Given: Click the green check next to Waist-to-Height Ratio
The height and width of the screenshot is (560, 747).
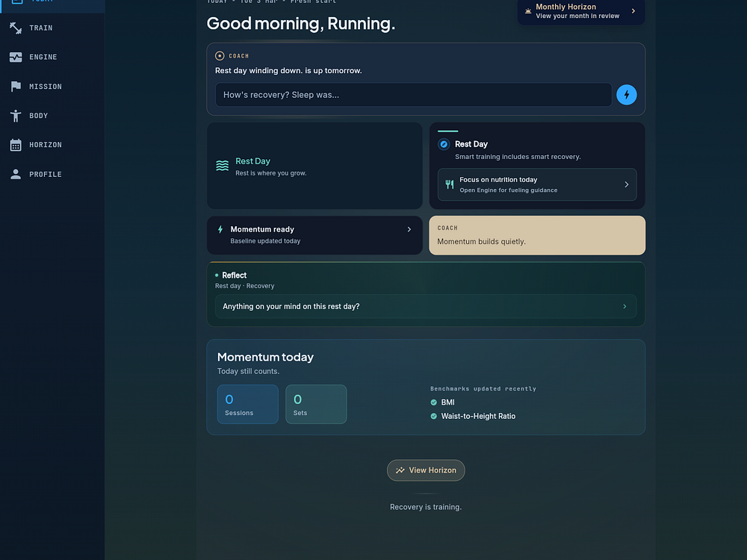Looking at the screenshot, I should 433,416.
